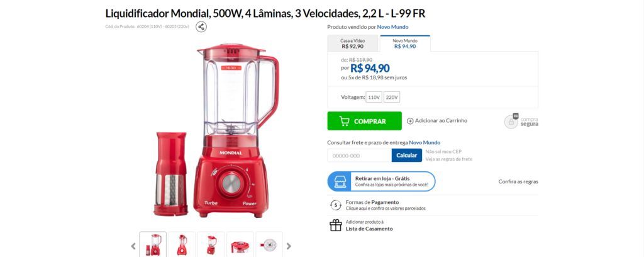Click the share icon near product code

(201, 27)
